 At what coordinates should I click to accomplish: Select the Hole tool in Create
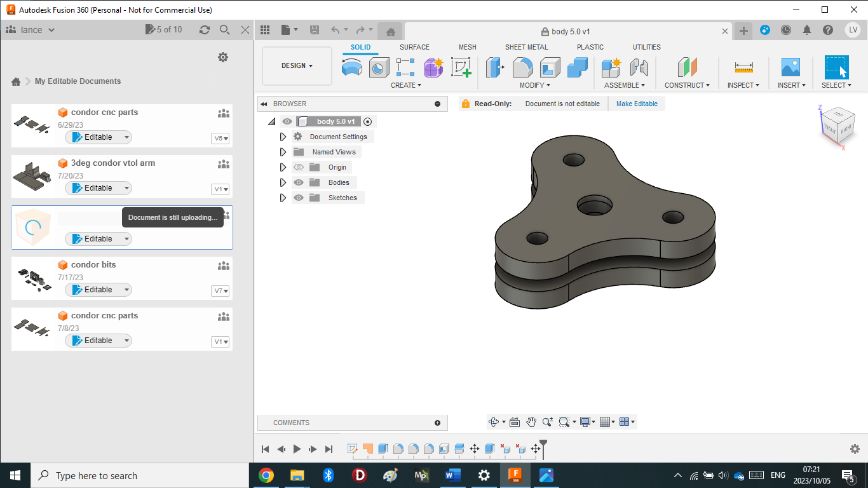coord(379,67)
